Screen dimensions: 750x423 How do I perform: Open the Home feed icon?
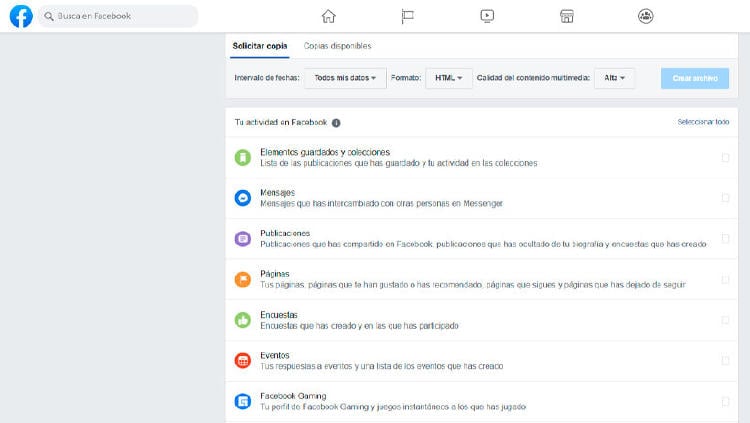pos(328,16)
